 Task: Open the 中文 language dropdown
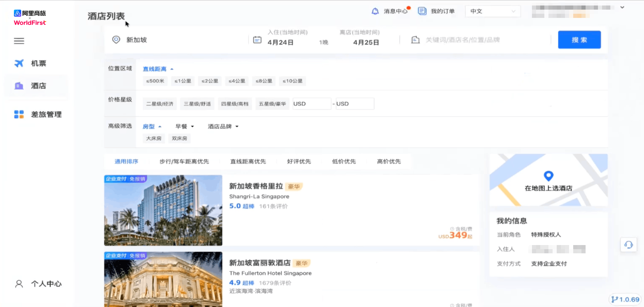[492, 11]
